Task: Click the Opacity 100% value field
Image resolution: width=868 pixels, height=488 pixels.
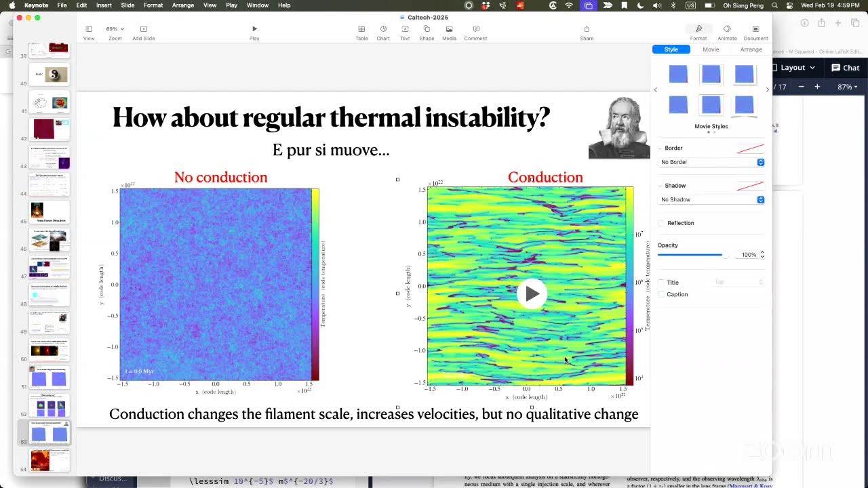Action: 746,255
